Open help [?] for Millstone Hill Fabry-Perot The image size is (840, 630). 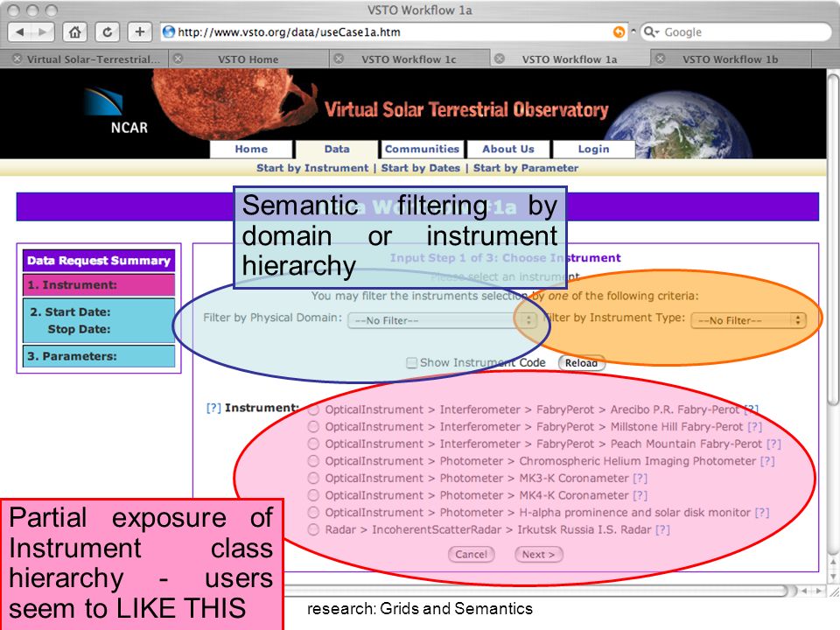(x=755, y=427)
